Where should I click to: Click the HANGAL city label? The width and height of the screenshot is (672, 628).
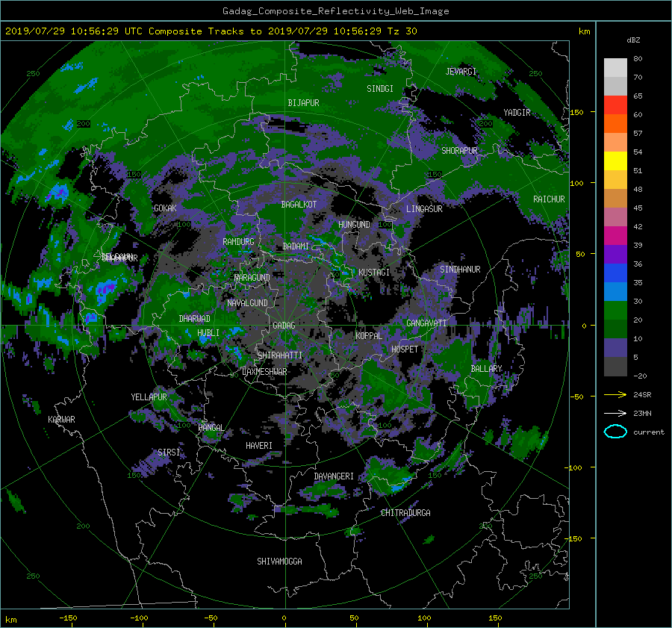tap(211, 428)
